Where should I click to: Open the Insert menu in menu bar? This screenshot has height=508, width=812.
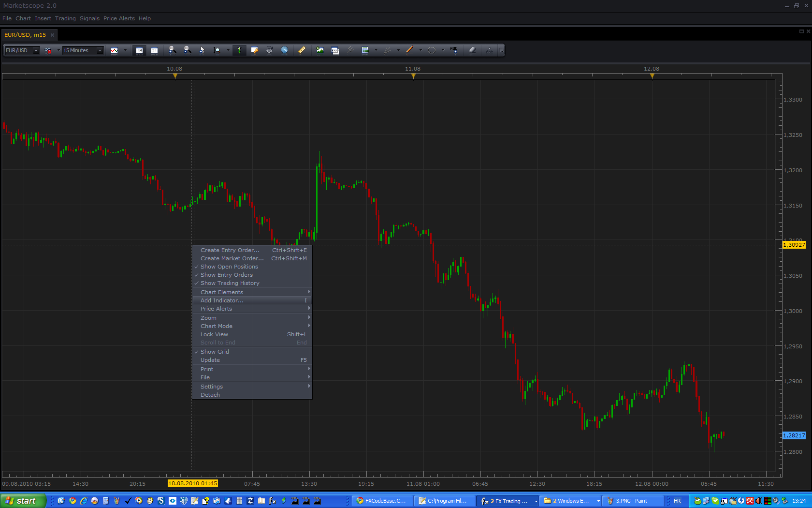coord(43,18)
